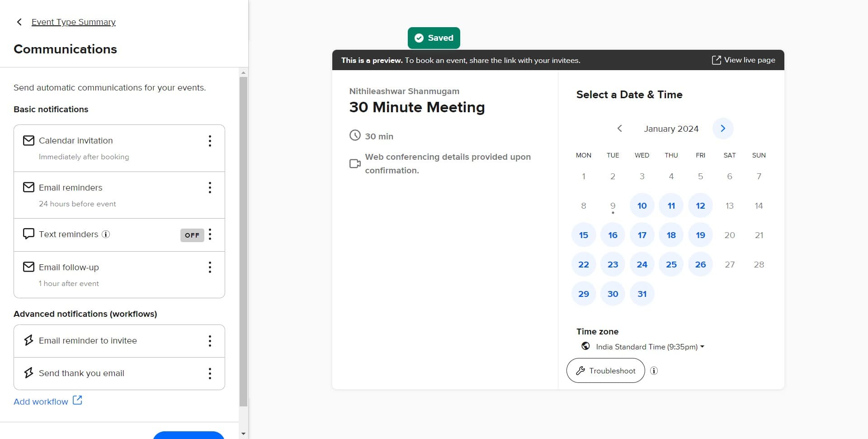Click the video camera icon for web conferencing
The width and height of the screenshot is (868, 439).
point(355,163)
